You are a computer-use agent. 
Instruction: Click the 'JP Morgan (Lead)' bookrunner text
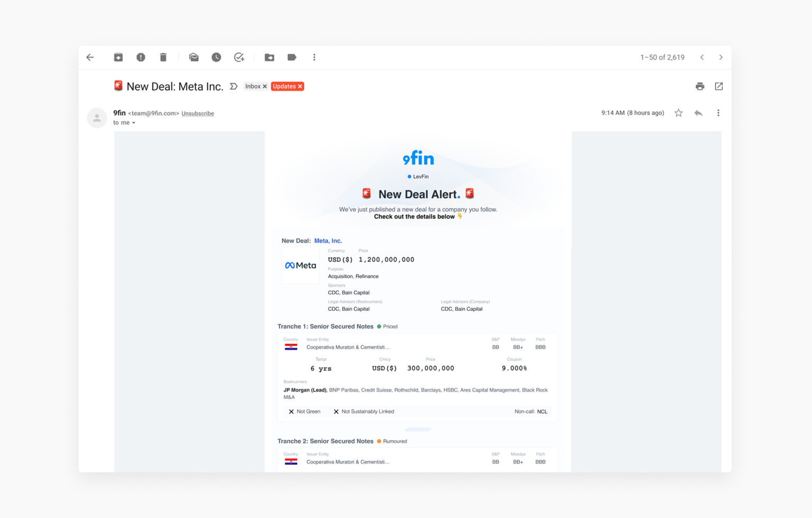pos(305,390)
